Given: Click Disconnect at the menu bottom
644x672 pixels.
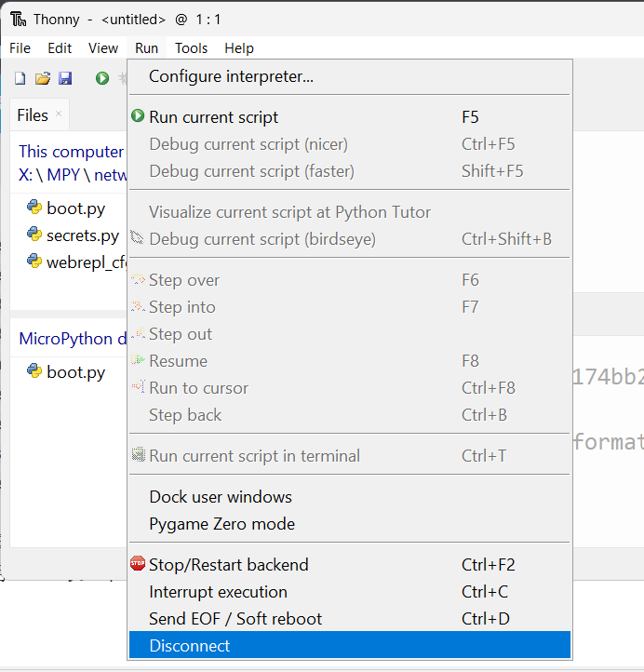Looking at the screenshot, I should point(350,645).
